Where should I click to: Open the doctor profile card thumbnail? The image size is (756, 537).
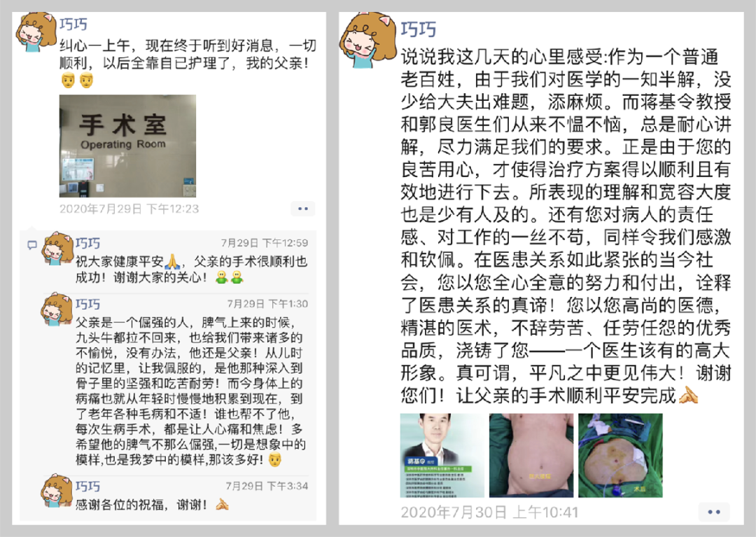(x=442, y=456)
